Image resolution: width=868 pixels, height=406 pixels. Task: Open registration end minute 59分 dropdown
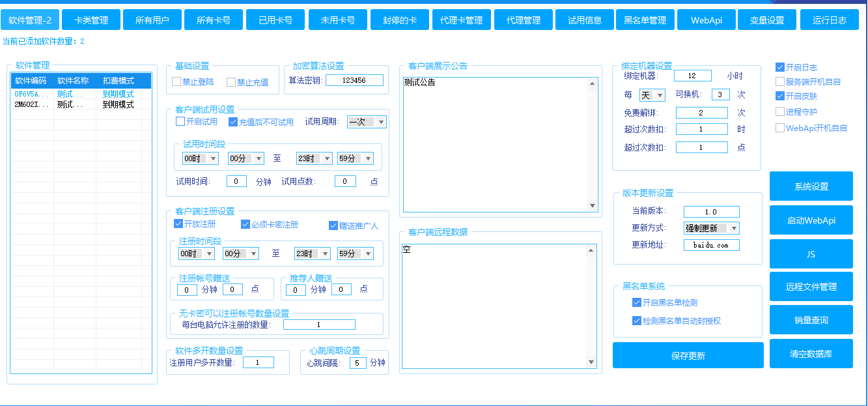point(356,254)
